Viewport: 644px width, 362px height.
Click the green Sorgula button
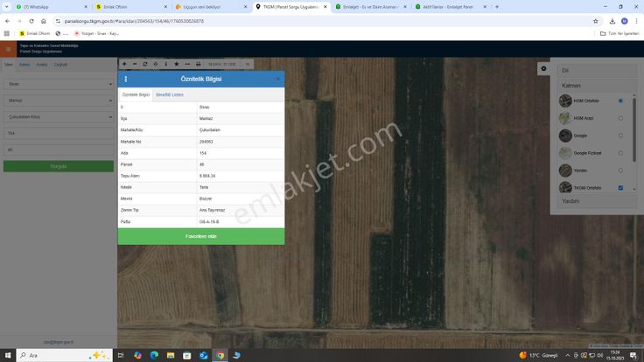click(x=58, y=166)
